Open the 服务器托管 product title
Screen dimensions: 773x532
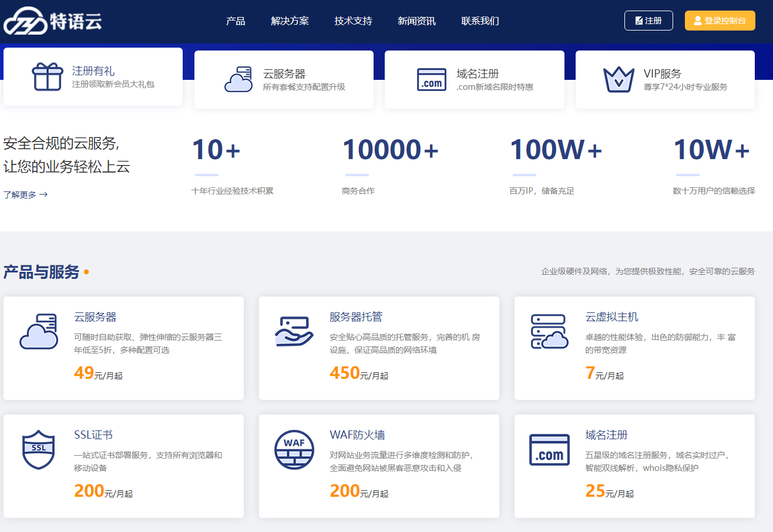click(356, 317)
